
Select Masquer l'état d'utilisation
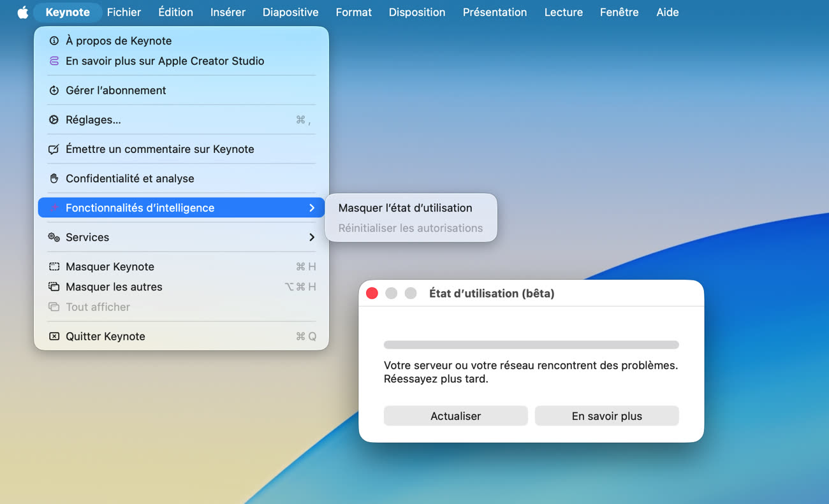(405, 208)
